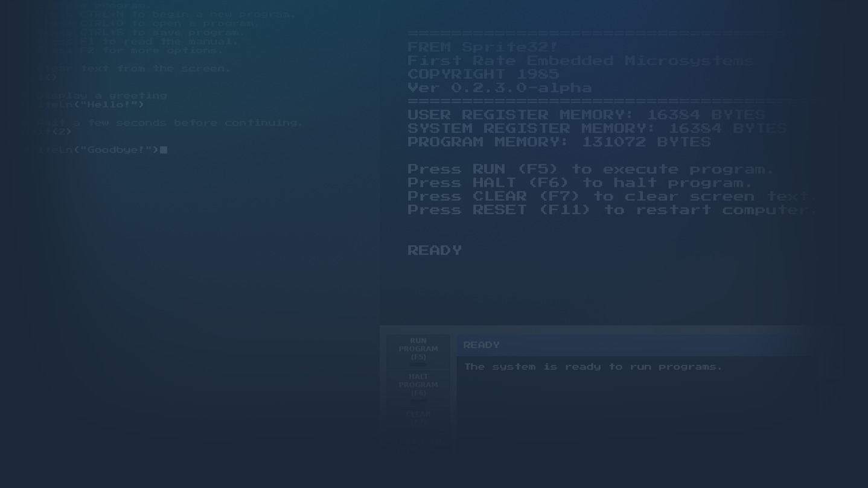Click "Press RUN (F5) to execute program." line

(x=591, y=170)
